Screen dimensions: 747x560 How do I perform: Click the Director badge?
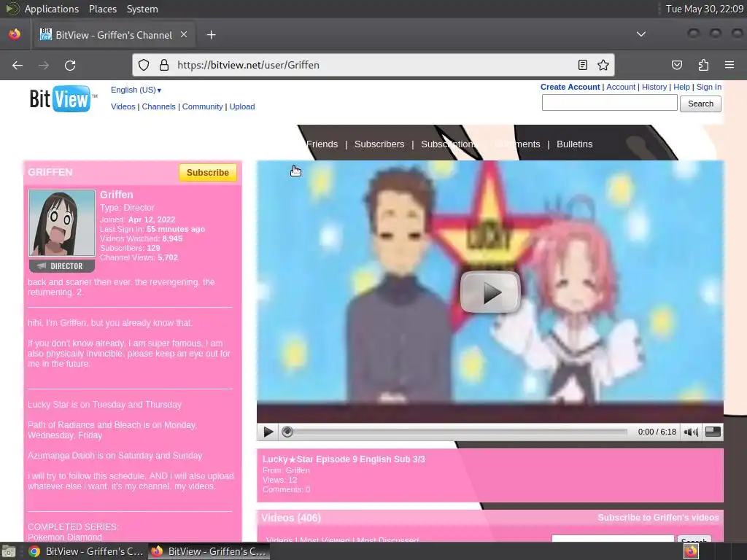(62, 265)
